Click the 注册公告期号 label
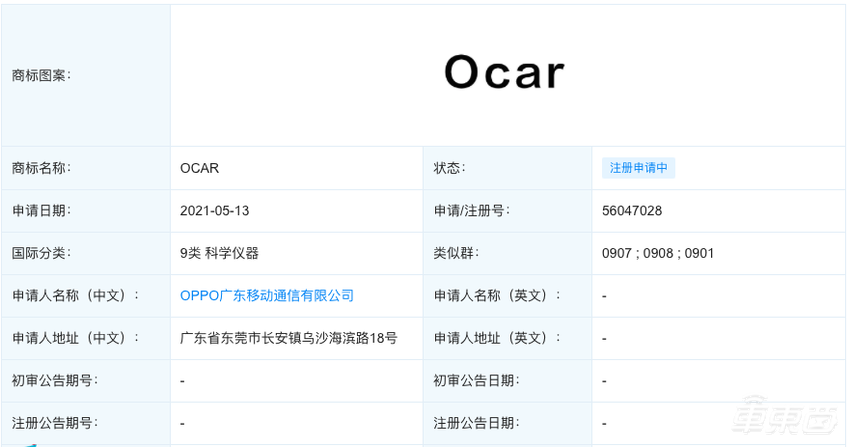The width and height of the screenshot is (850, 447). [54, 423]
